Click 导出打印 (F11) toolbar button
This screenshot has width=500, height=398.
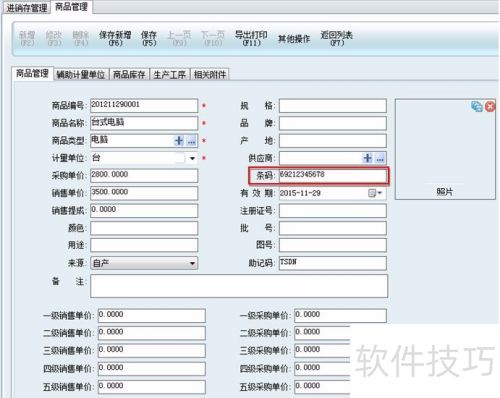click(251, 38)
